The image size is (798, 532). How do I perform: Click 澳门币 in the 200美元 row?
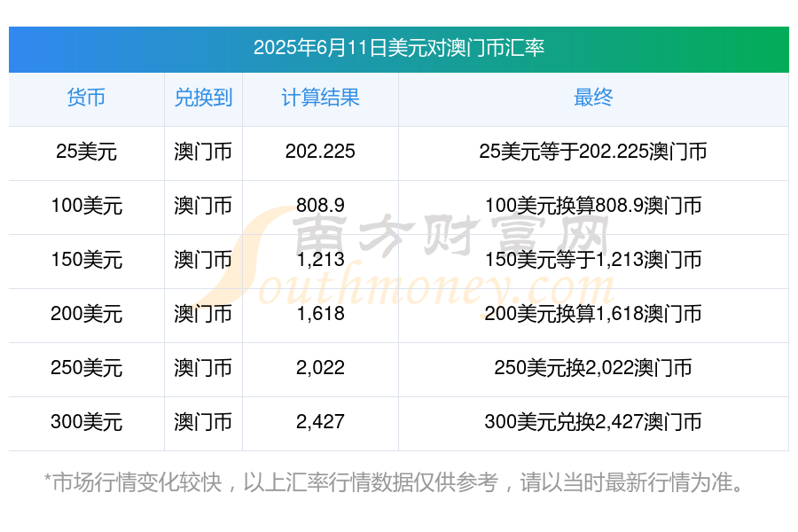coord(203,314)
